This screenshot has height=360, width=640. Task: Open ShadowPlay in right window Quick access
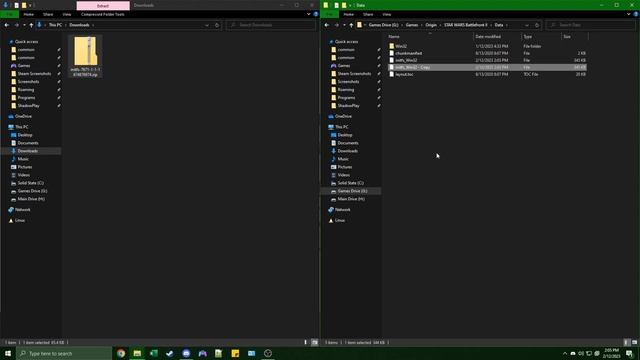coord(348,106)
